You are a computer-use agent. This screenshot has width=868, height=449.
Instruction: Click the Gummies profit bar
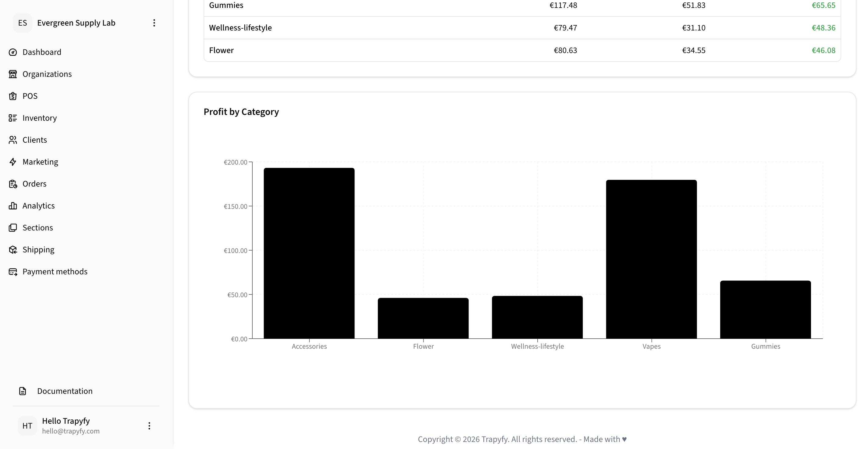[766, 309]
